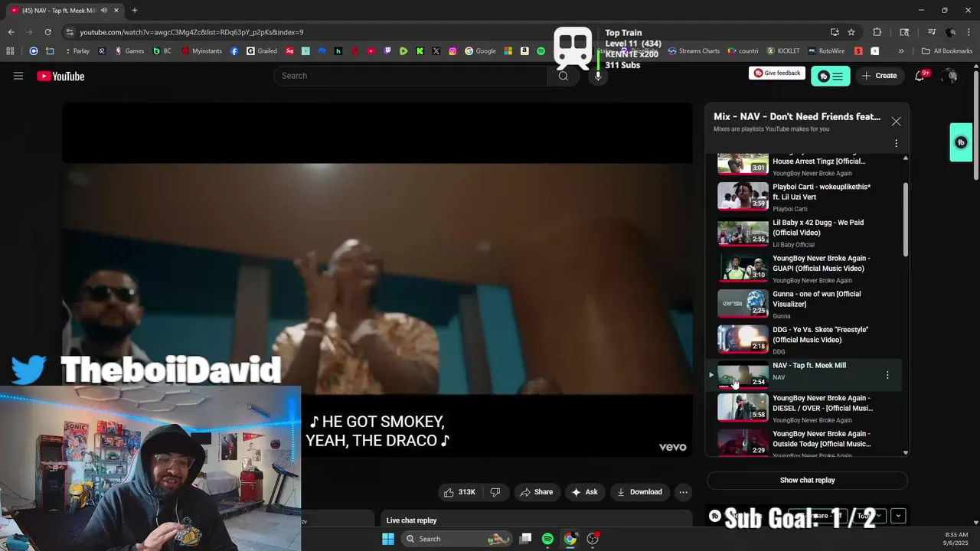Open the Chrome apps grid shortcut
Viewport: 980px width, 551px height.
coord(10,51)
